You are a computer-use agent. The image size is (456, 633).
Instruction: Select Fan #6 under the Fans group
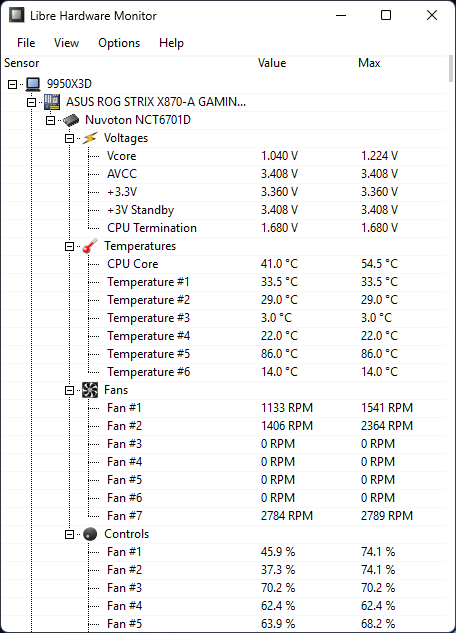[224, 498]
